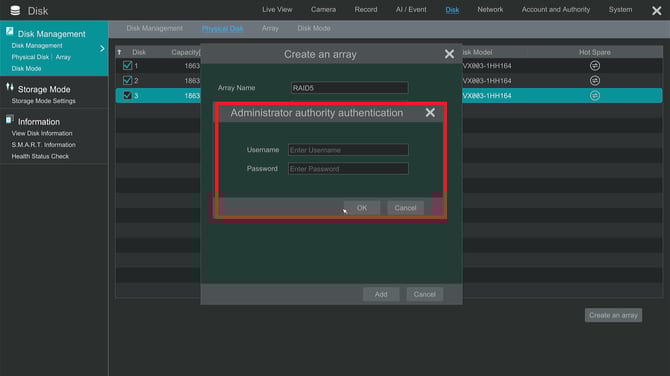Click the Storage Mode sidebar icon
Screen dimensions: 670x376
coord(9,87)
